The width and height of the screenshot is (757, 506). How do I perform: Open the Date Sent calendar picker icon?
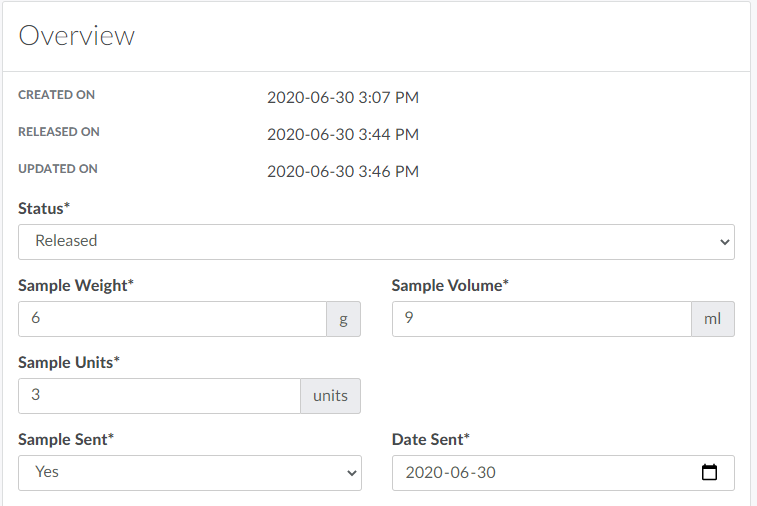click(710, 473)
